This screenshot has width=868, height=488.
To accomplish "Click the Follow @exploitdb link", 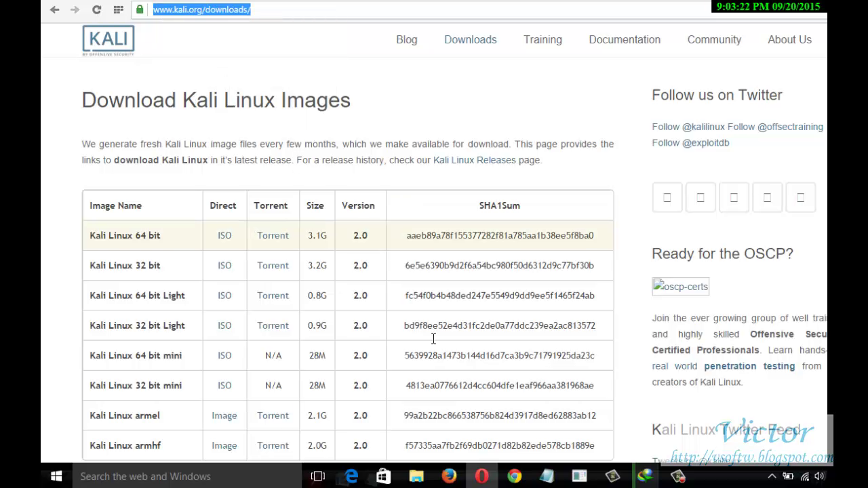I will click(x=690, y=143).
